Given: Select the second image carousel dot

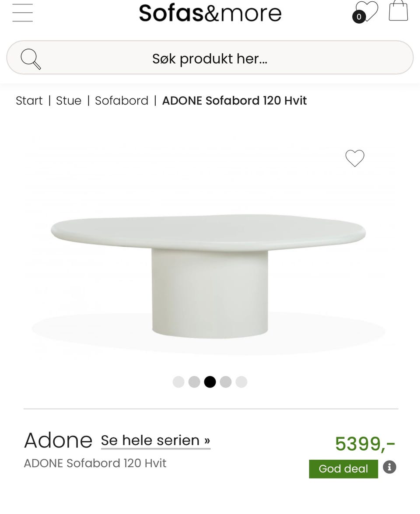Looking at the screenshot, I should click(194, 382).
